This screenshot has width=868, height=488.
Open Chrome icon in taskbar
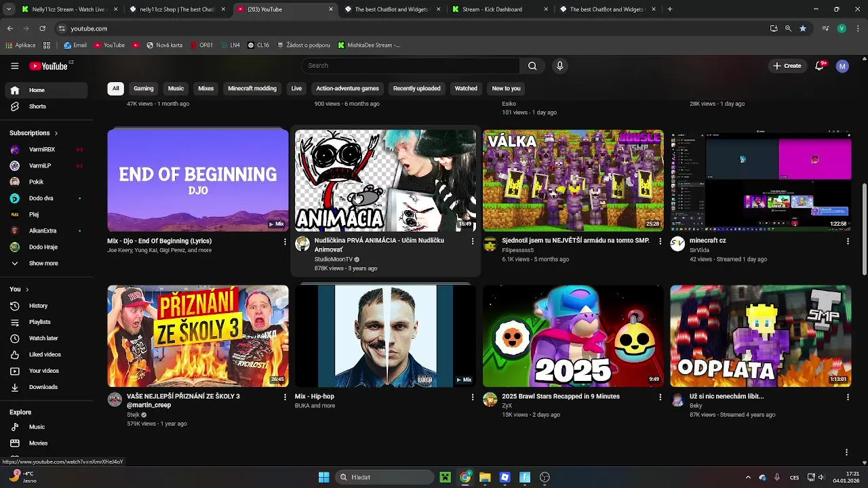pos(465,477)
